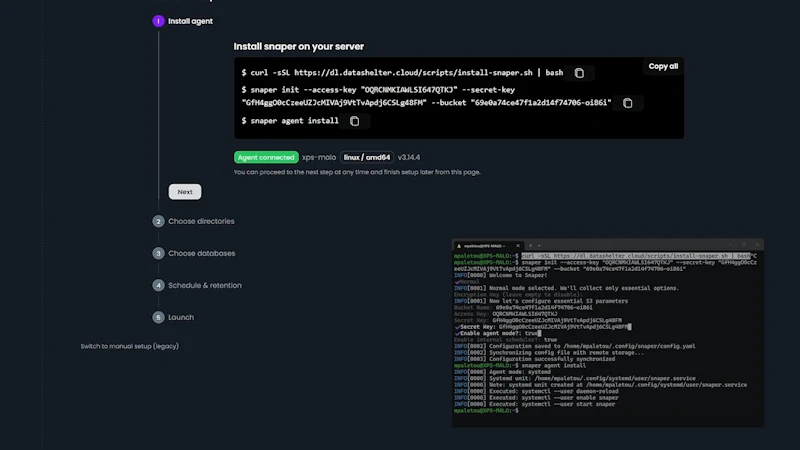Click 'systemctl --user start snaper' terminal line

pos(534,404)
